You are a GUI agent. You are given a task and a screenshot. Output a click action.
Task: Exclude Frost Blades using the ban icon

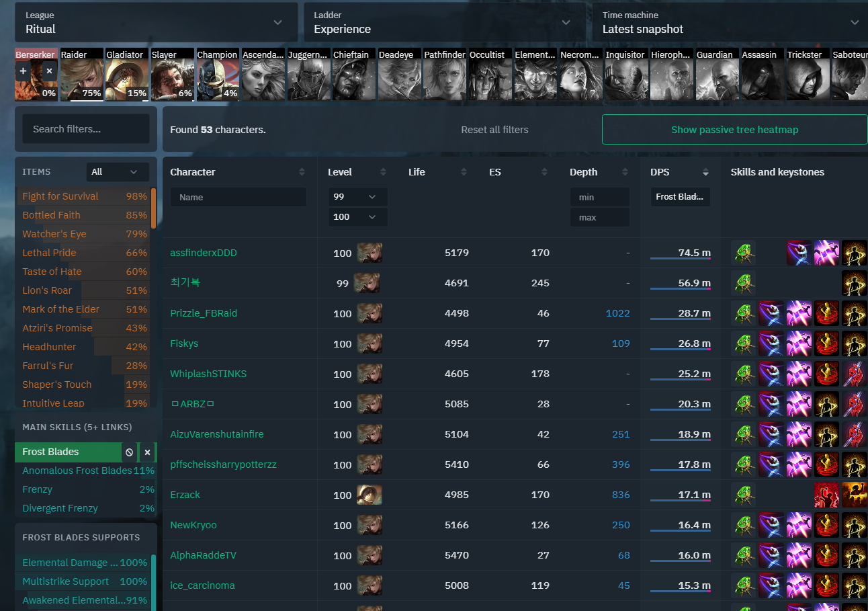[x=129, y=452]
